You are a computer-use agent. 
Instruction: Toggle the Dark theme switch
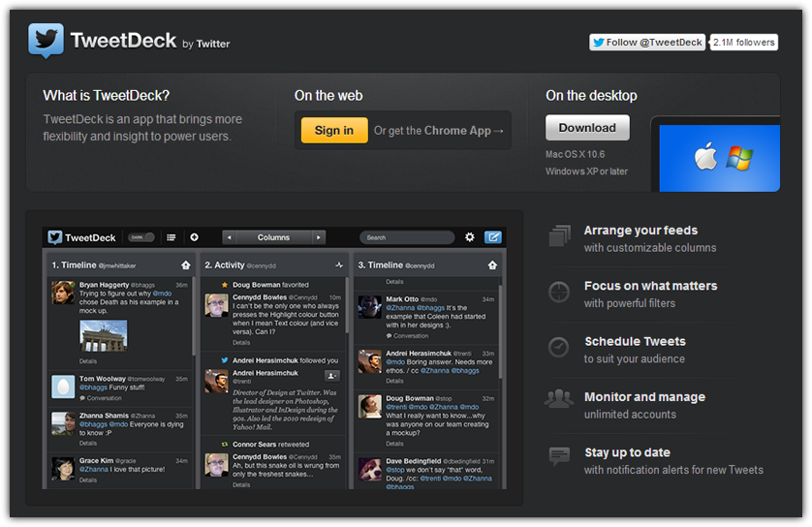point(141,237)
